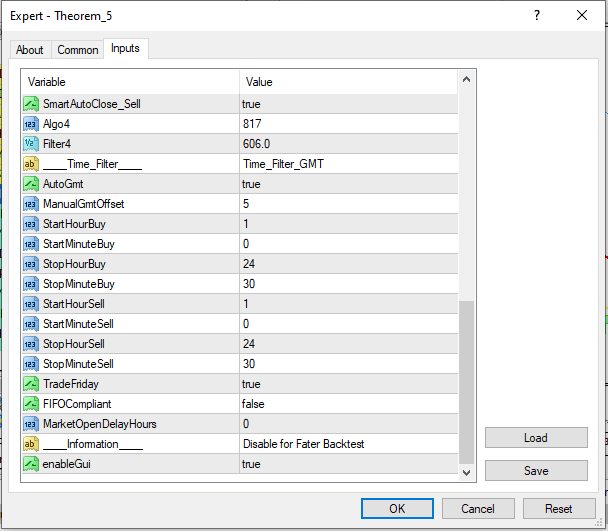Click the Variable column header
Screen dimensions: 608x531
(130, 82)
